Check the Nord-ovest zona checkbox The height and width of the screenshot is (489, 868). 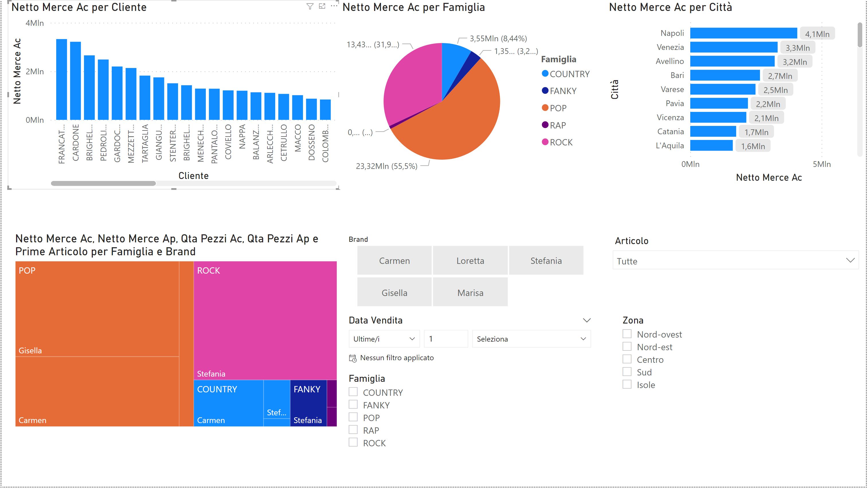click(627, 334)
